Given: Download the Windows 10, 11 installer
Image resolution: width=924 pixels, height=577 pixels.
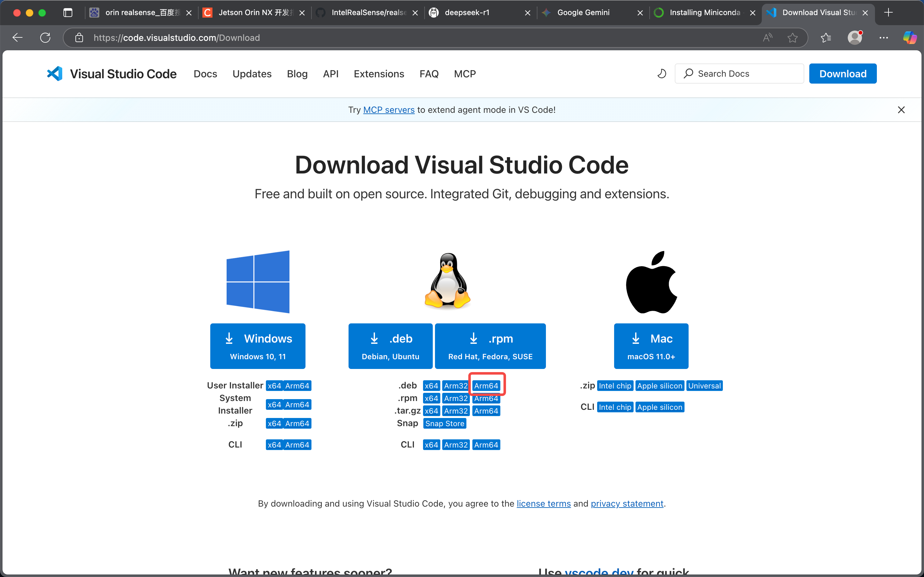Looking at the screenshot, I should (258, 346).
